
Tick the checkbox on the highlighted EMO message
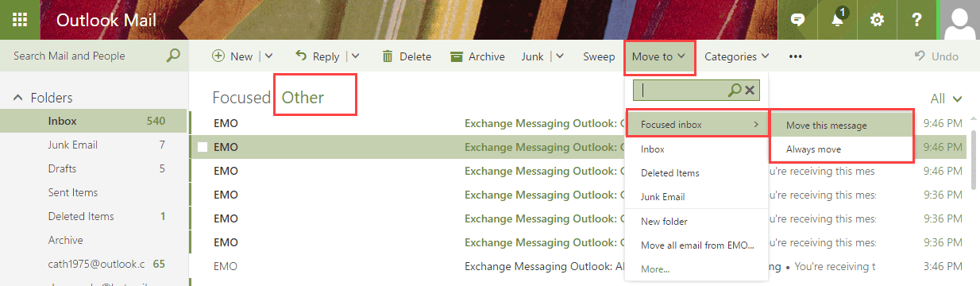click(203, 147)
